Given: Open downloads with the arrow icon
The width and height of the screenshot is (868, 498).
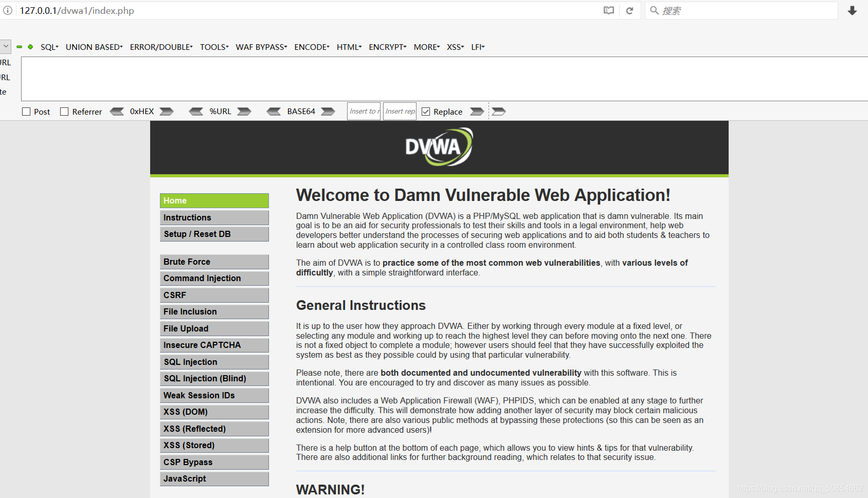Looking at the screenshot, I should [852, 11].
